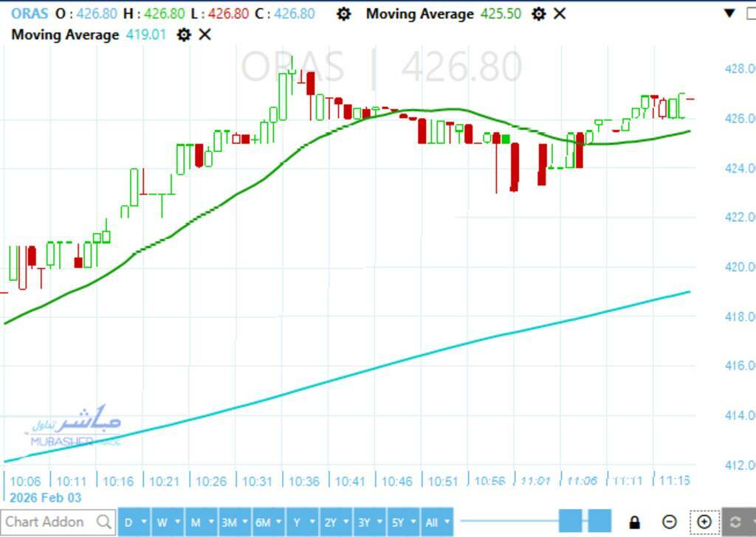Click the ORAS symbol label

pos(28,14)
